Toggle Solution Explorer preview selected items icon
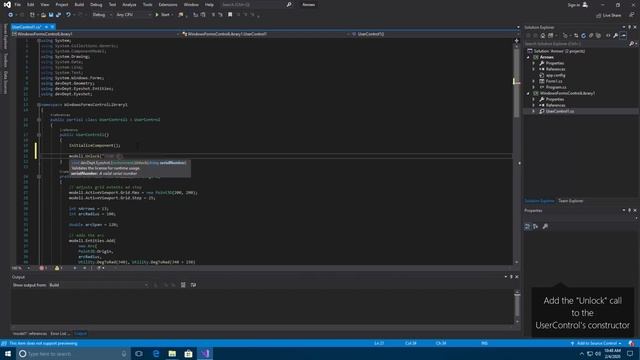The image size is (640, 360). [x=623, y=36]
